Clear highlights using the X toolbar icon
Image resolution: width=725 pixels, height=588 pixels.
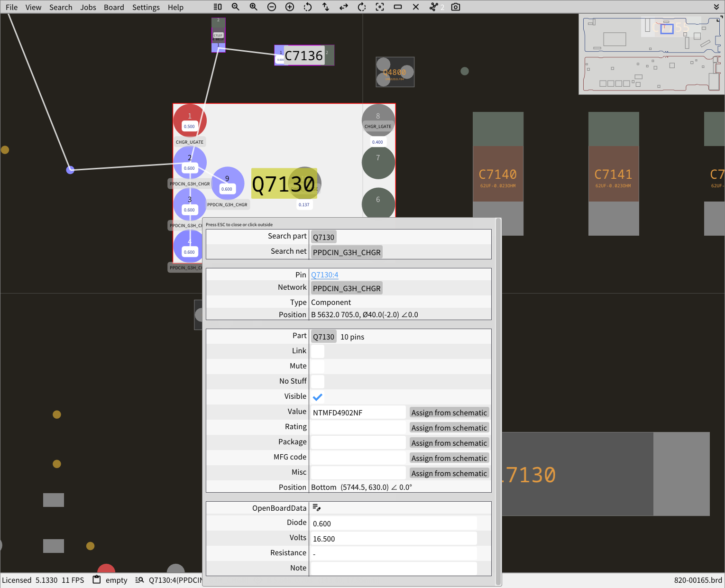coord(416,7)
